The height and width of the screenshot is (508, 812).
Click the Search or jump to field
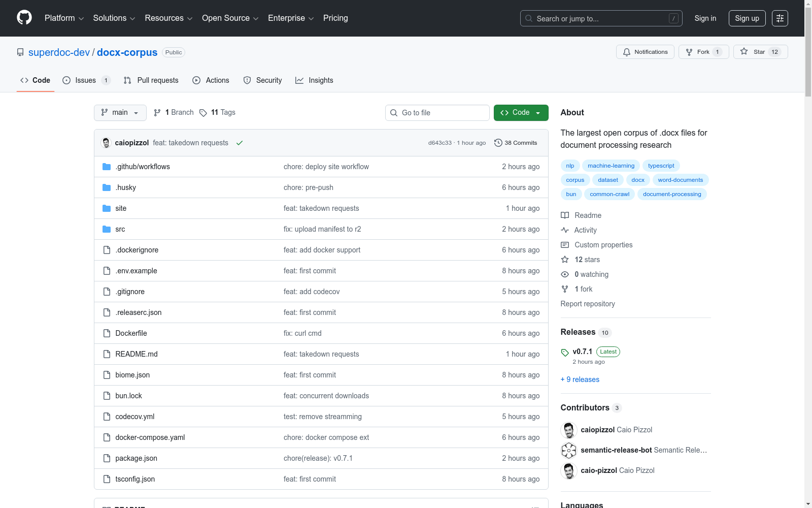(x=601, y=18)
